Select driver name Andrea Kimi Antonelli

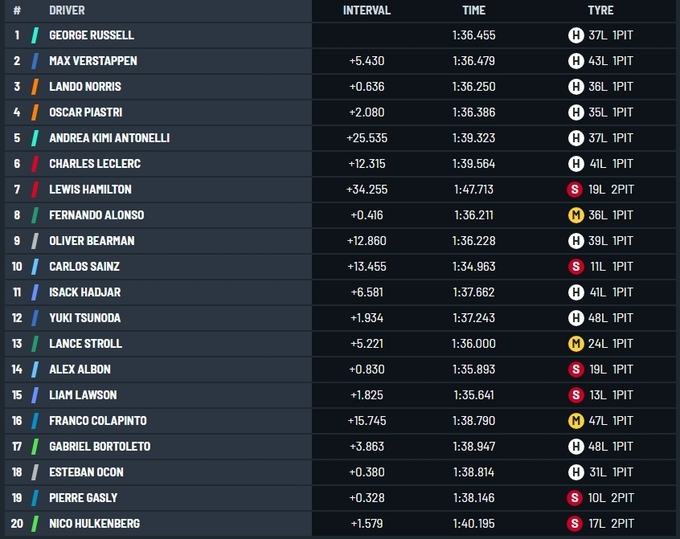pos(109,138)
